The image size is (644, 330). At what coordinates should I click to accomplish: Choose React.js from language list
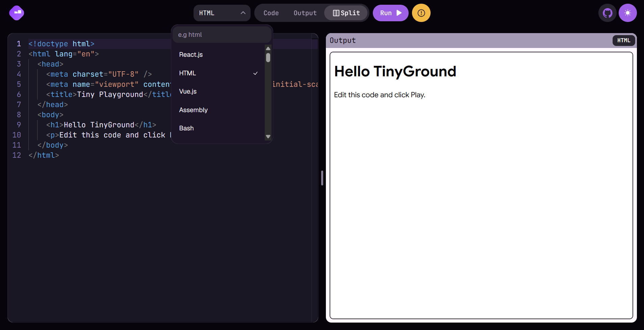(x=219, y=55)
